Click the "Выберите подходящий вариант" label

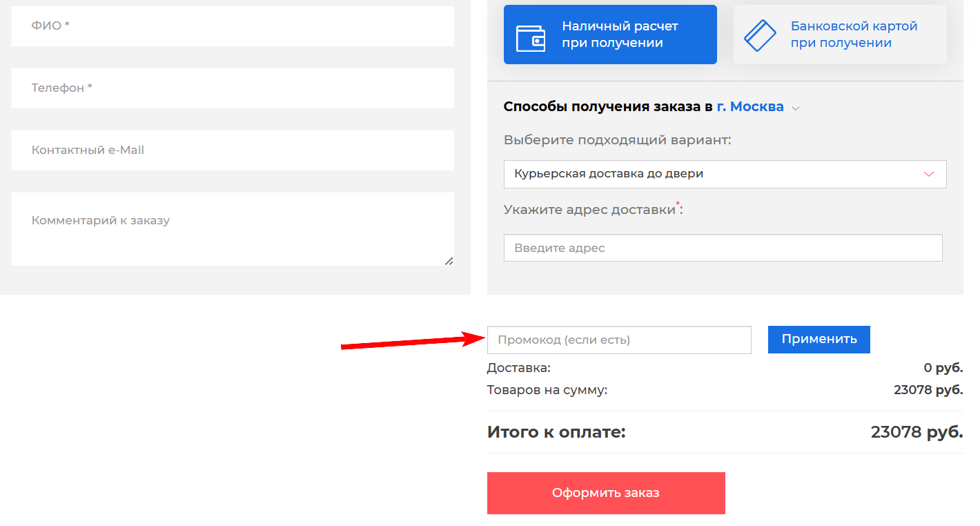617,140
